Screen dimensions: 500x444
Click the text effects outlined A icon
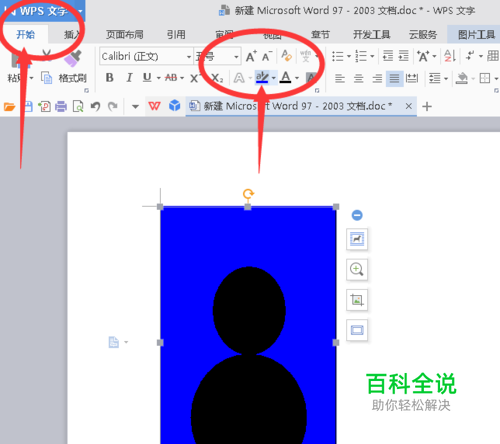click(239, 78)
